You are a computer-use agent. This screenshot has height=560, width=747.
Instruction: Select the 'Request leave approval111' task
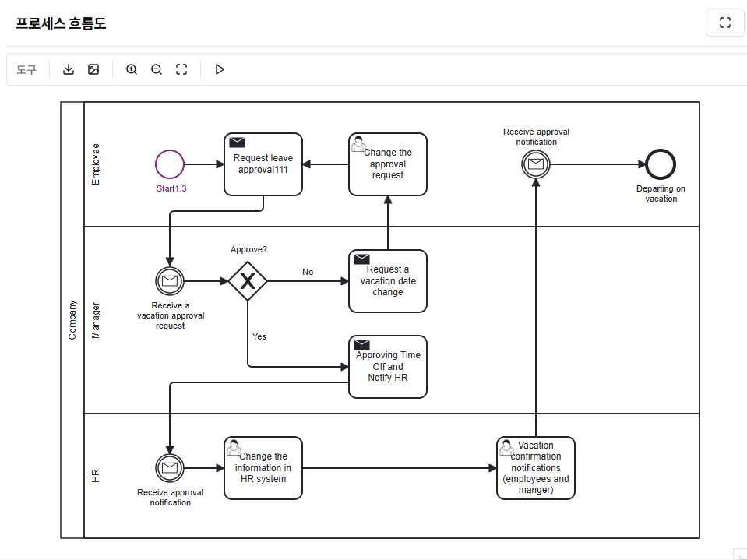263,164
